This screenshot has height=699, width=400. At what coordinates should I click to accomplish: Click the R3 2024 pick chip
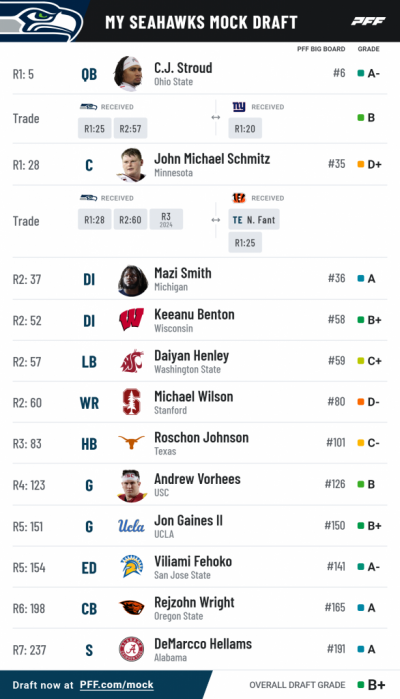pos(166,219)
